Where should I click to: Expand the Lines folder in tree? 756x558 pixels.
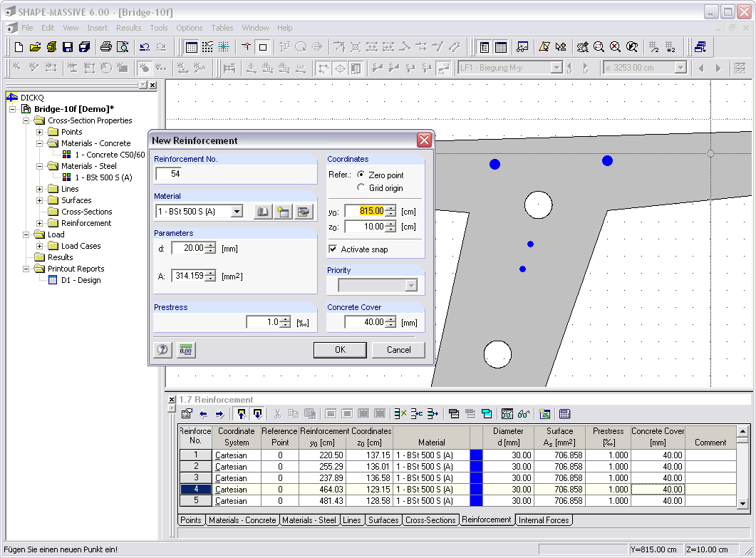tap(40, 189)
